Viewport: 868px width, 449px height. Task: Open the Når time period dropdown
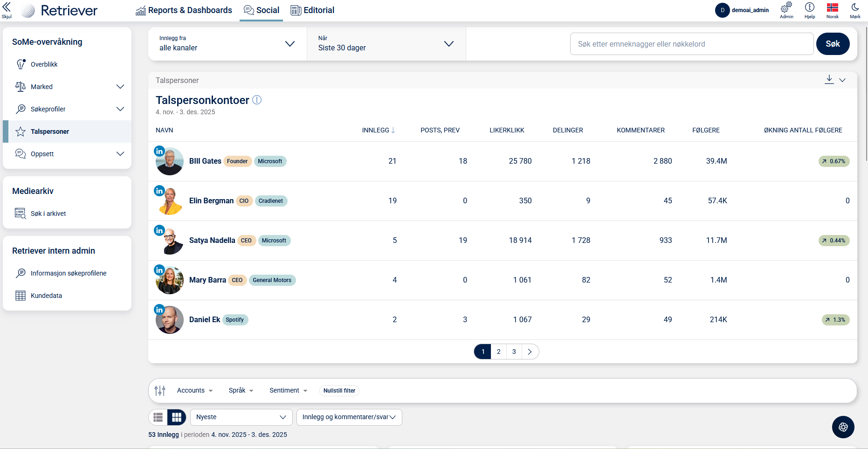click(x=386, y=44)
